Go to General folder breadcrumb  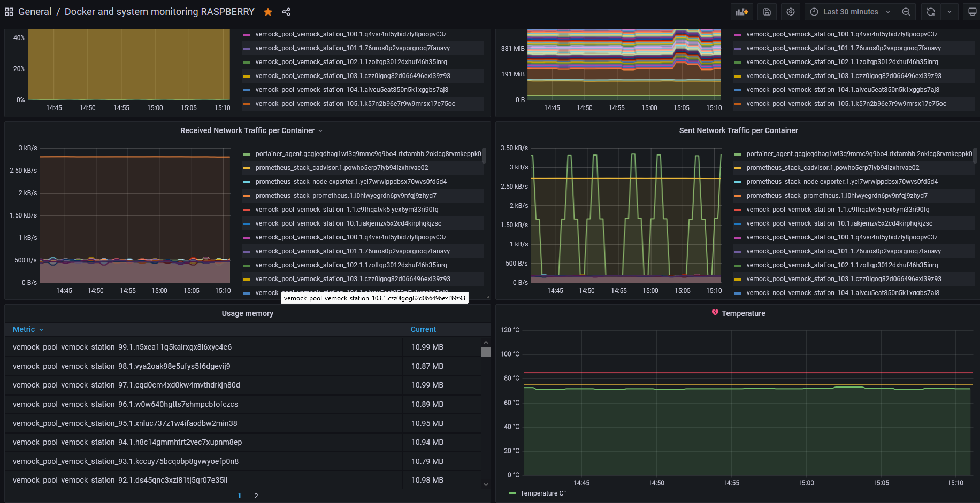pos(35,12)
